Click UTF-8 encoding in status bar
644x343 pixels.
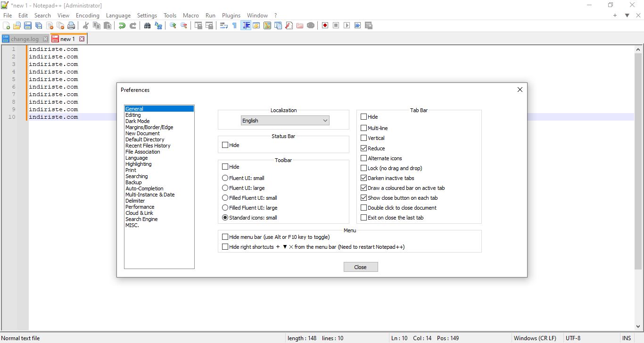(573, 338)
